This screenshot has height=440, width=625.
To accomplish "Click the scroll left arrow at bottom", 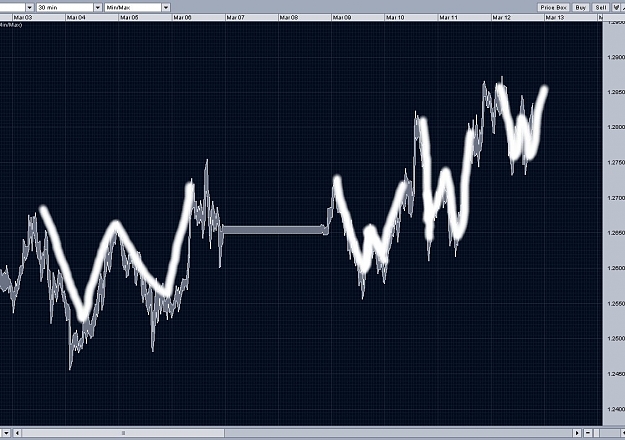I will (17, 433).
